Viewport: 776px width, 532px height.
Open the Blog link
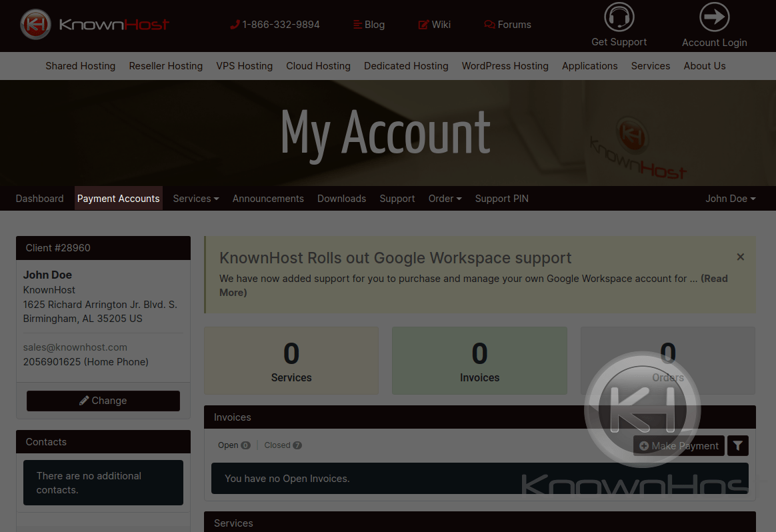coord(369,25)
